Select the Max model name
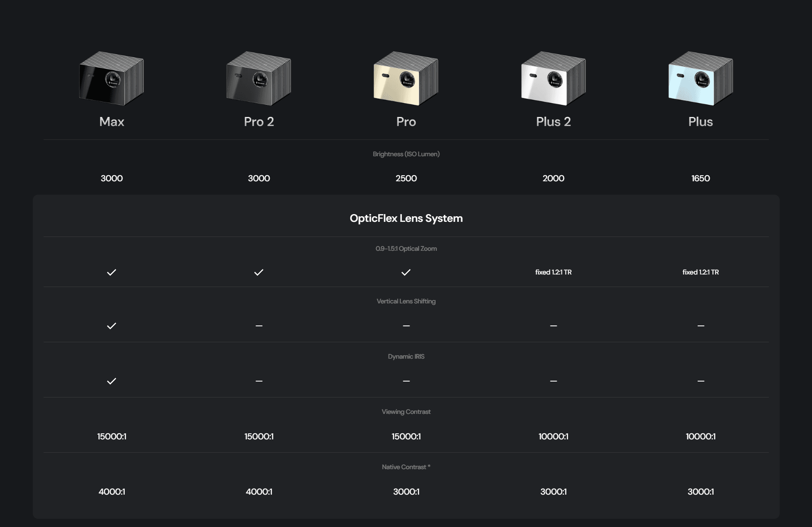The height and width of the screenshot is (527, 812). (x=112, y=122)
